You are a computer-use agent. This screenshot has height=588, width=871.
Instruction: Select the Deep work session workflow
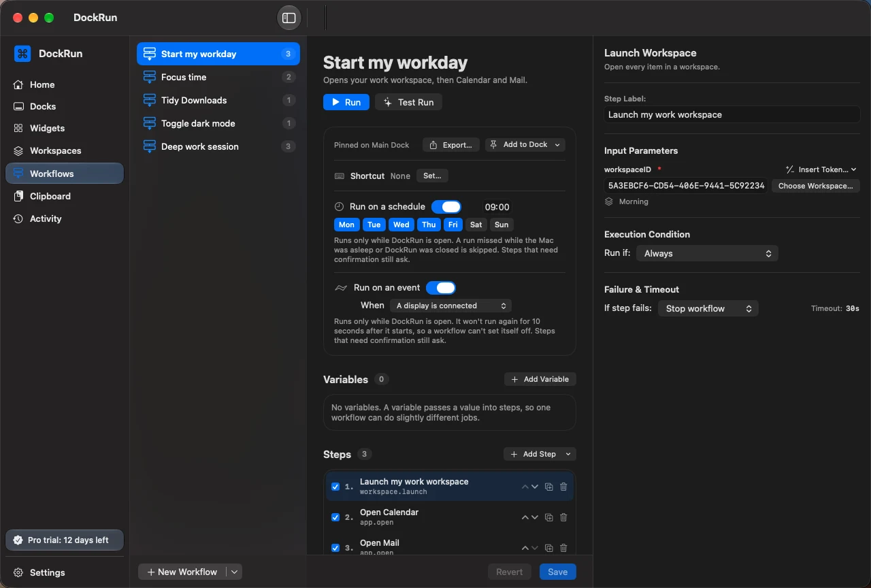pyautogui.click(x=218, y=146)
